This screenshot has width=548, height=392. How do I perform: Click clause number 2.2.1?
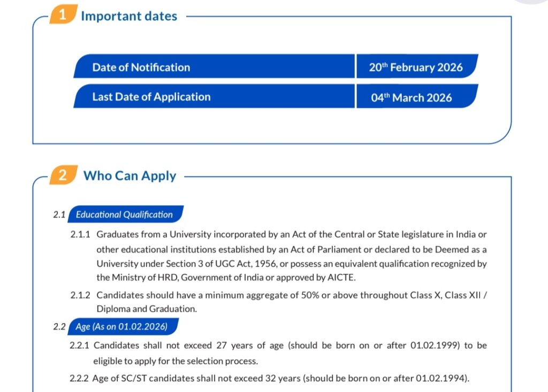[x=79, y=345]
